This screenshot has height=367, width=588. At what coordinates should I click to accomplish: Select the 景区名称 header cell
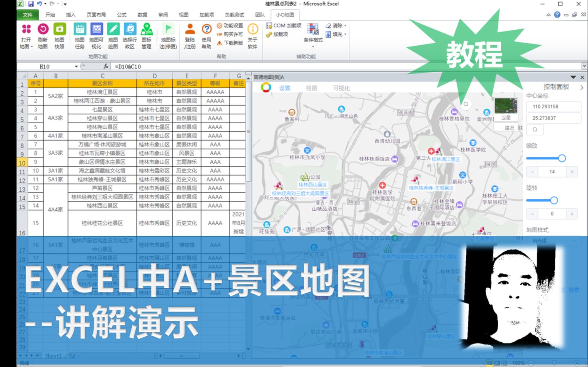102,83
